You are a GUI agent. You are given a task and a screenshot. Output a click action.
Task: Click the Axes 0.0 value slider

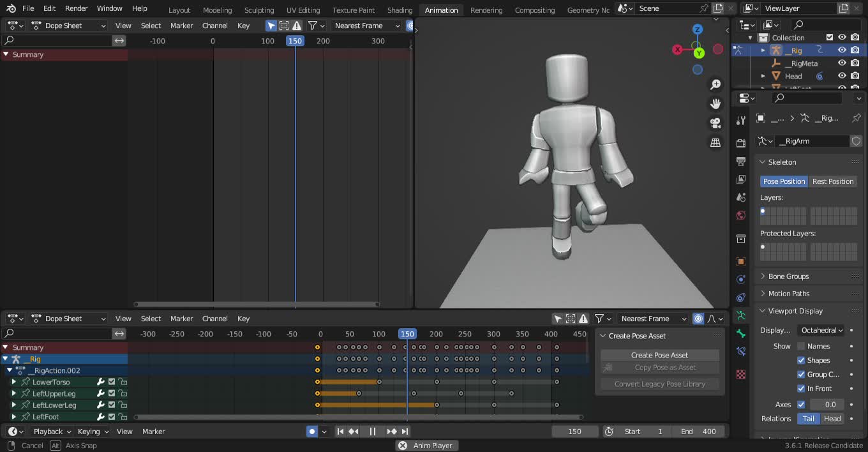[x=827, y=404]
